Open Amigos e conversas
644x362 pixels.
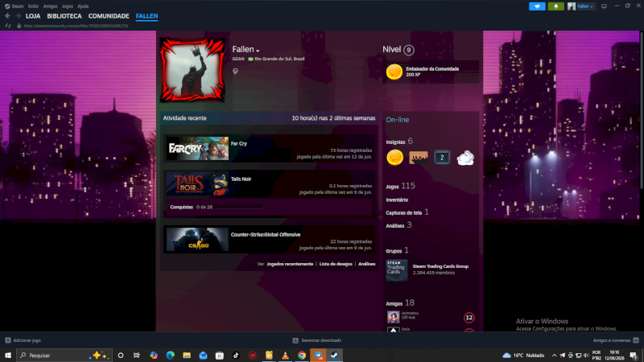tap(616, 340)
